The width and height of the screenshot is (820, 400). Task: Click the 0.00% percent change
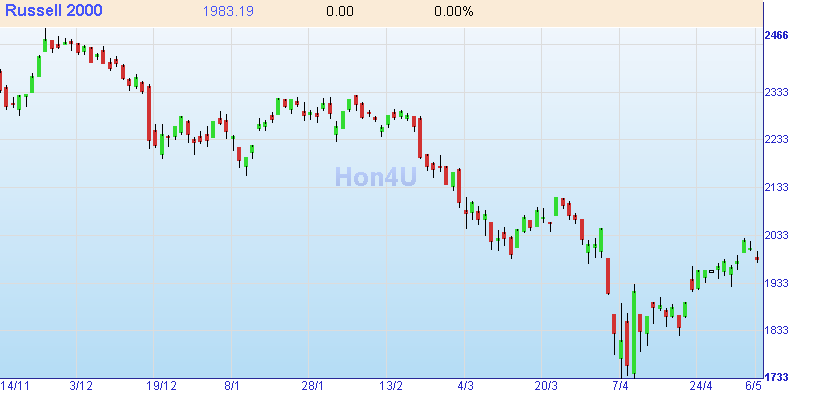pyautogui.click(x=454, y=12)
